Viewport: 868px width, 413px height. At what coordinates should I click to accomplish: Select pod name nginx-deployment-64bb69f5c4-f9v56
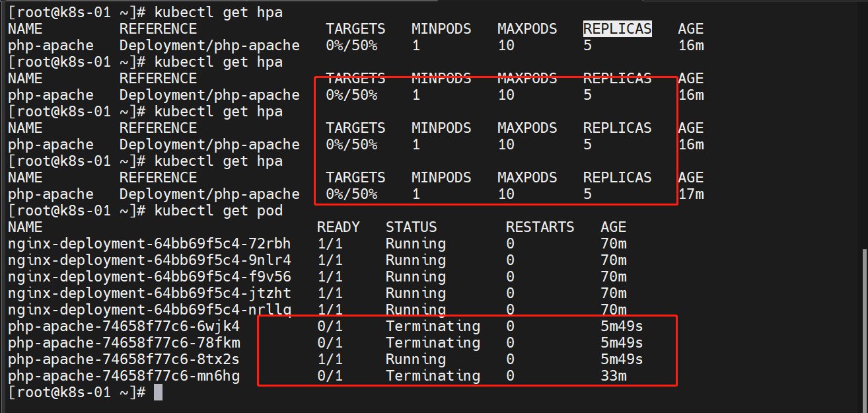click(x=150, y=277)
